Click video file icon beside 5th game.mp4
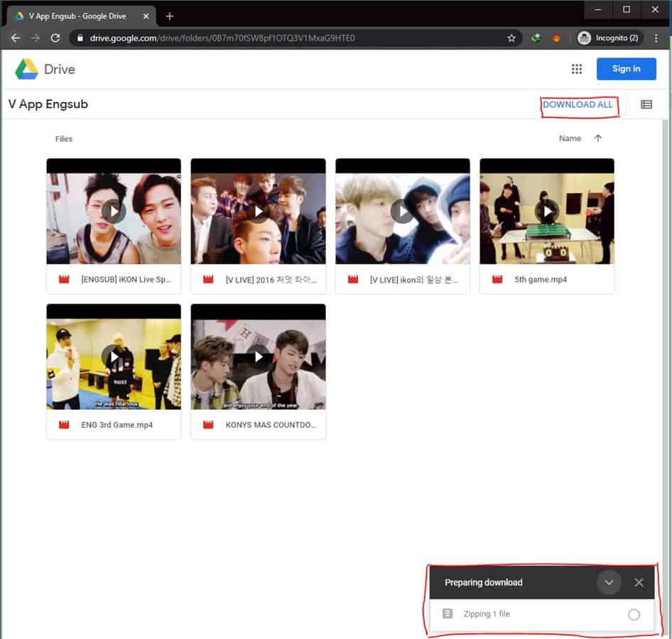Viewport: 672px width, 639px height. tap(497, 280)
